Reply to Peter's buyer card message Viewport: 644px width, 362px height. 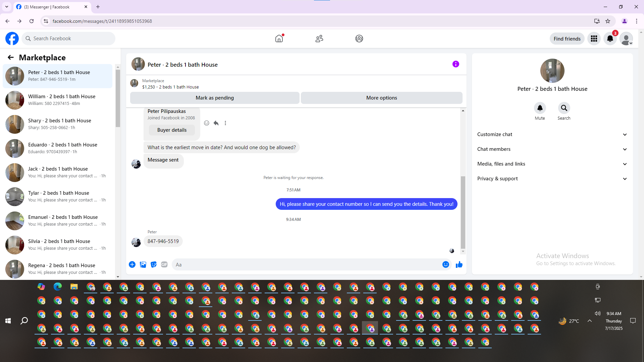coord(216,123)
